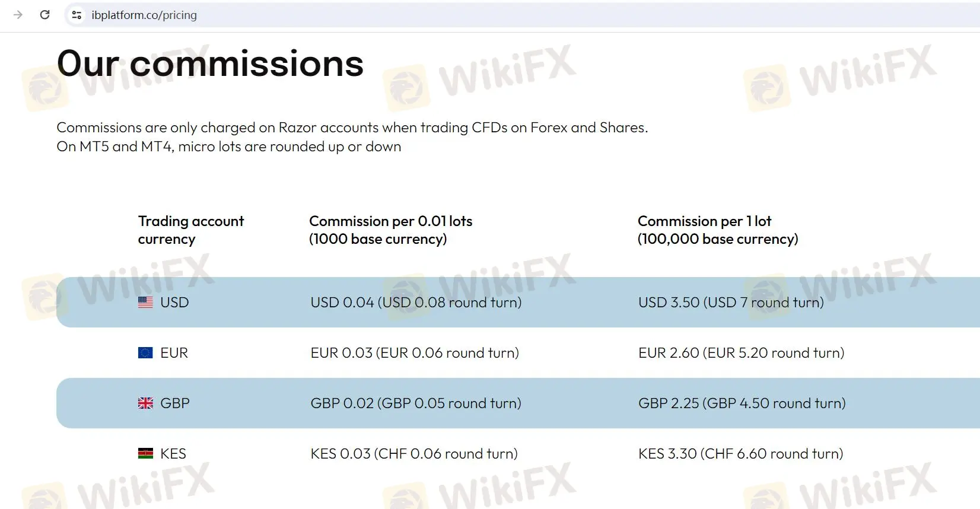Click the European Union flag icon
The height and width of the screenshot is (509, 980).
click(145, 353)
